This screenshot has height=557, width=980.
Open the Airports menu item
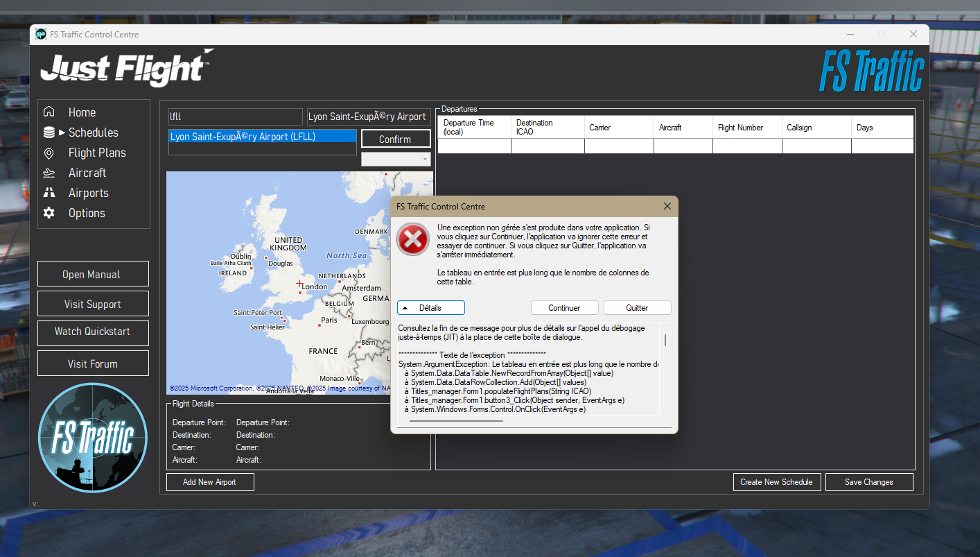pyautogui.click(x=89, y=193)
